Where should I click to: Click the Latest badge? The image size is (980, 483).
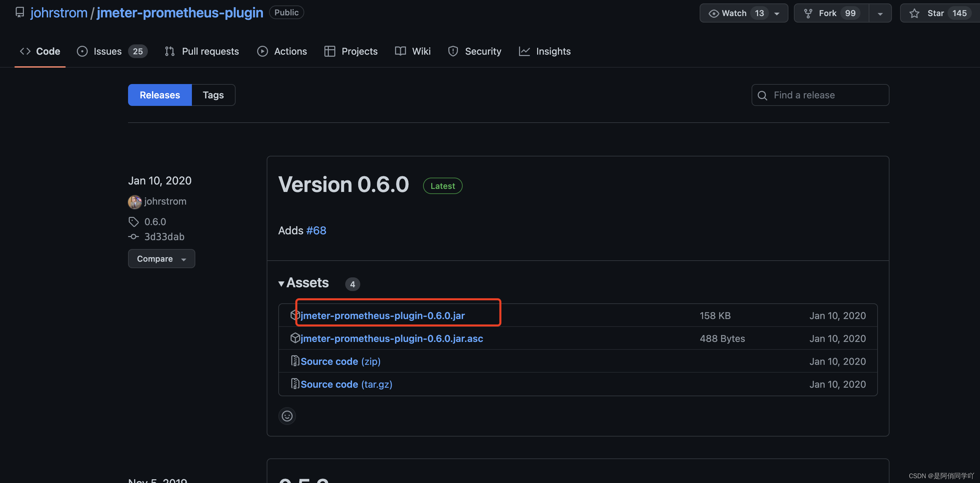443,186
